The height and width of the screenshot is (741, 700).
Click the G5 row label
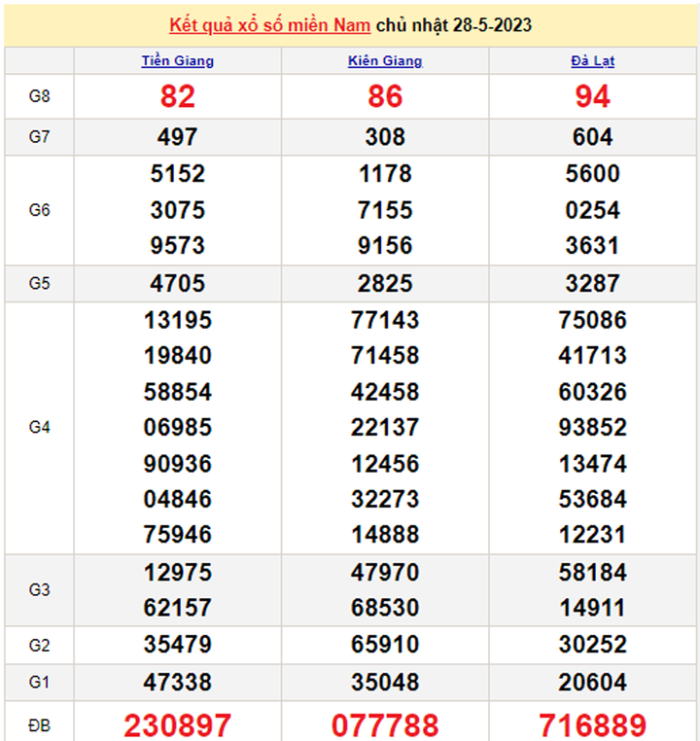coord(39,284)
